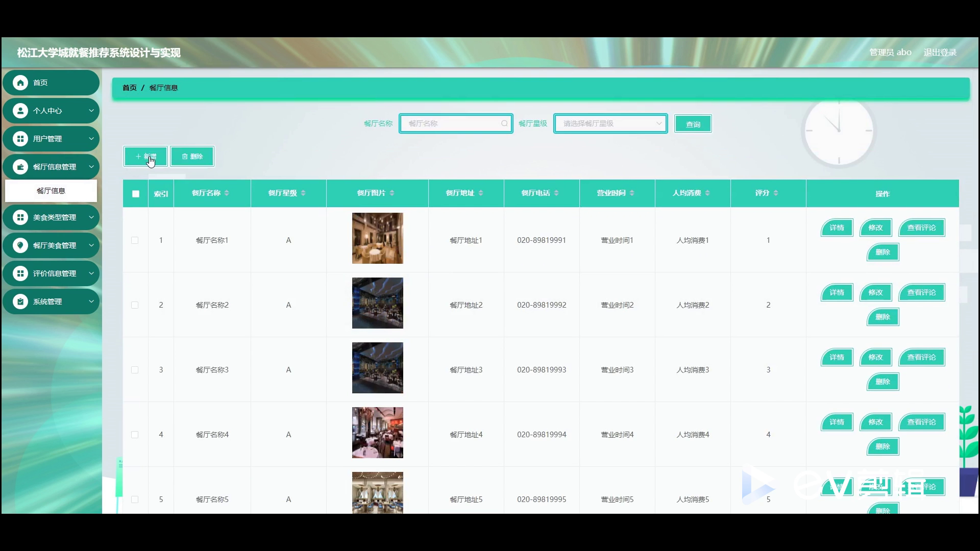Sort by 餐厅电话 column arrows
Image resolution: width=980 pixels, height=551 pixels.
(x=556, y=193)
